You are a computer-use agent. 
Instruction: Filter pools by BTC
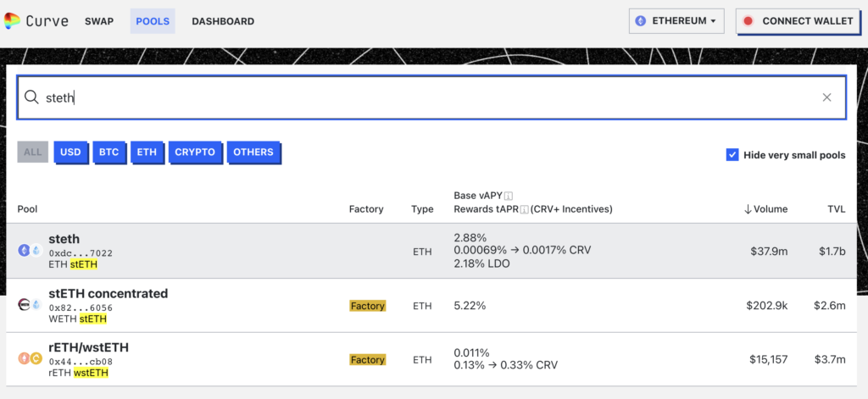tap(109, 152)
